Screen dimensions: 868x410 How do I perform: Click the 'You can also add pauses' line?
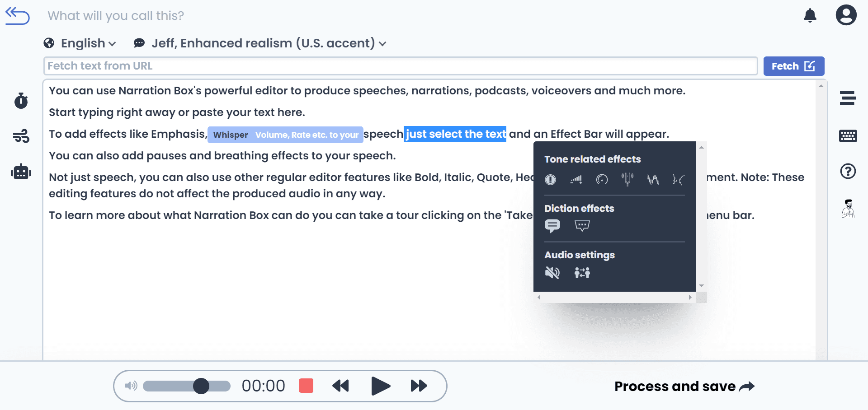(222, 155)
